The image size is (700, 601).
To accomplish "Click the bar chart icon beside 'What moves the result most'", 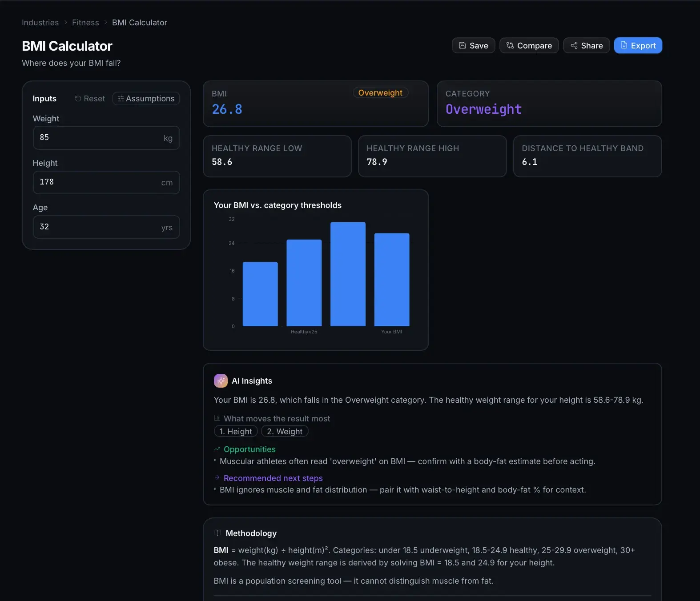I will [x=217, y=418].
